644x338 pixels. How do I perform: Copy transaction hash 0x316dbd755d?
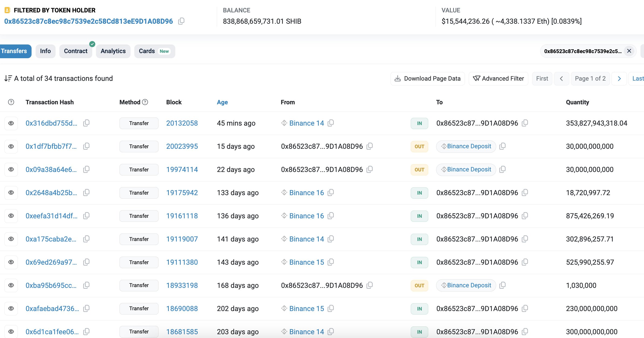point(86,123)
